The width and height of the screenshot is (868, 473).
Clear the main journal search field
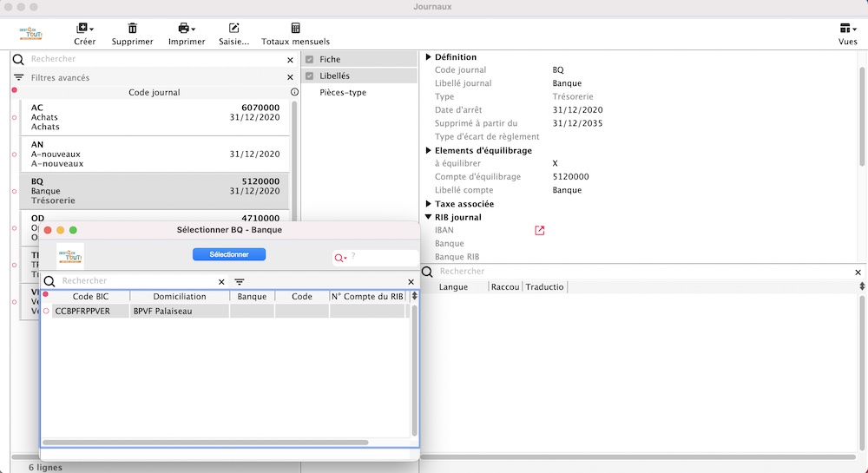[290, 60]
